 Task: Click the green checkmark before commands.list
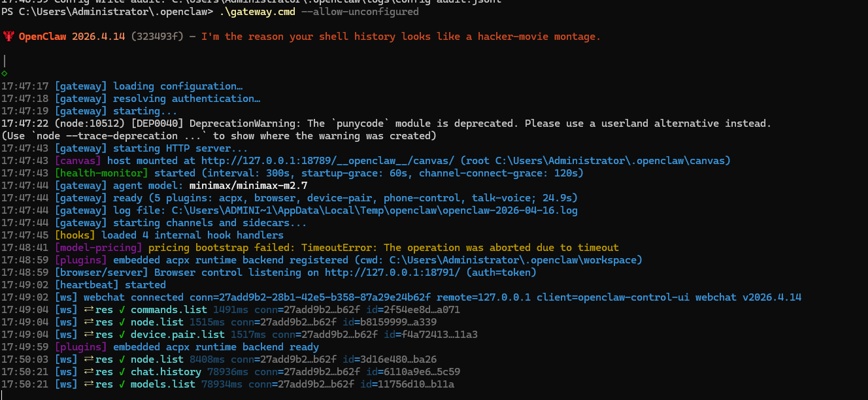tap(122, 310)
